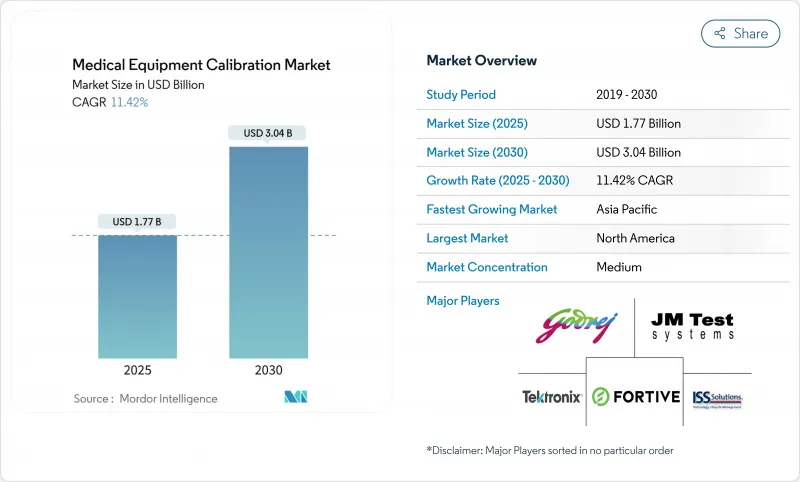The width and height of the screenshot is (800, 482).
Task: Click the 2025 market size bar
Action: pos(137,296)
